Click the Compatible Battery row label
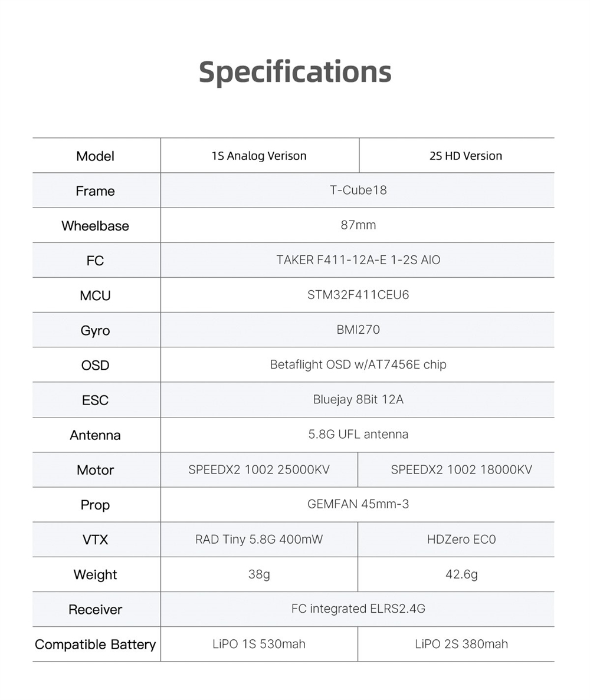The image size is (590, 700). (96, 644)
